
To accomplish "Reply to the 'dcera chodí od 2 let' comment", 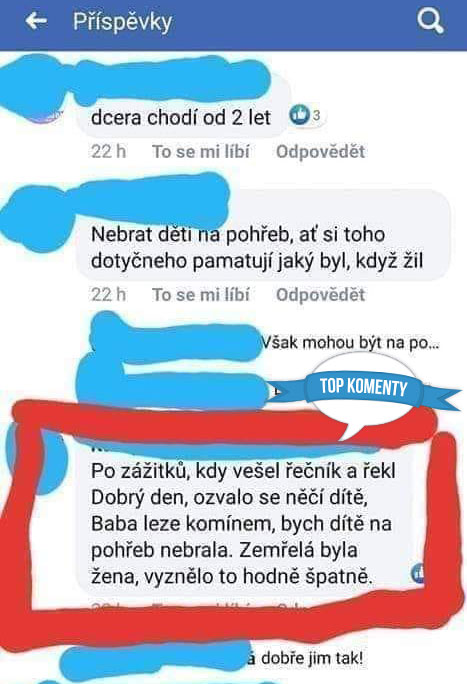I will pos(320,152).
